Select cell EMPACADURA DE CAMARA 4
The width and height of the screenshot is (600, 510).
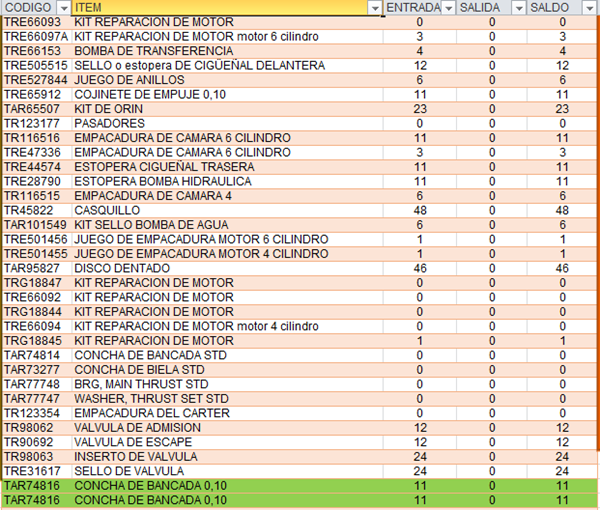(x=227, y=196)
